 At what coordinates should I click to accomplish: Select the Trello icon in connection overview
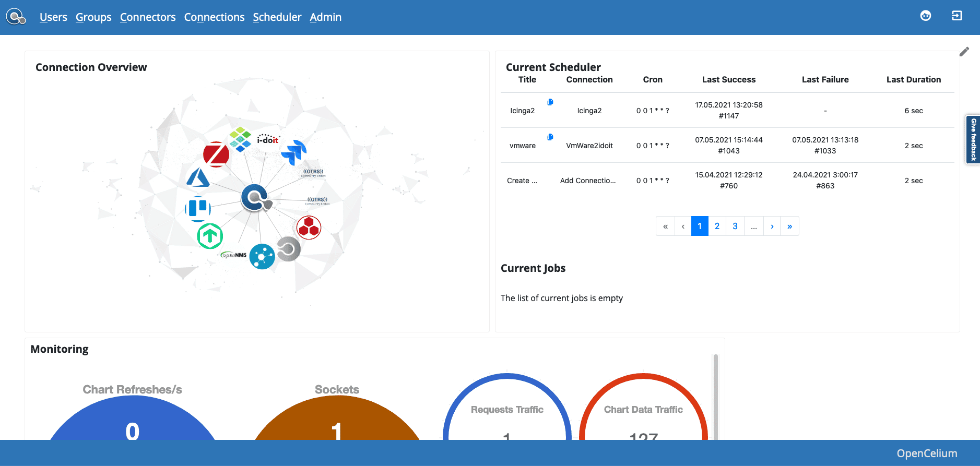point(198,208)
